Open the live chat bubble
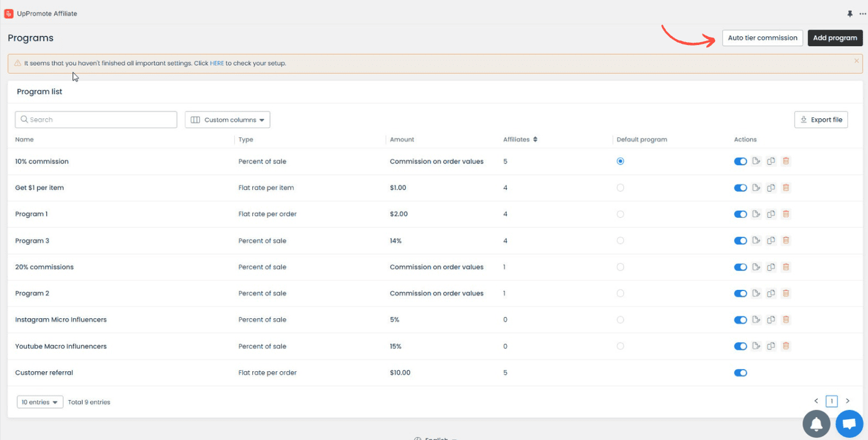Screen dimensions: 868x440 pos(850,424)
